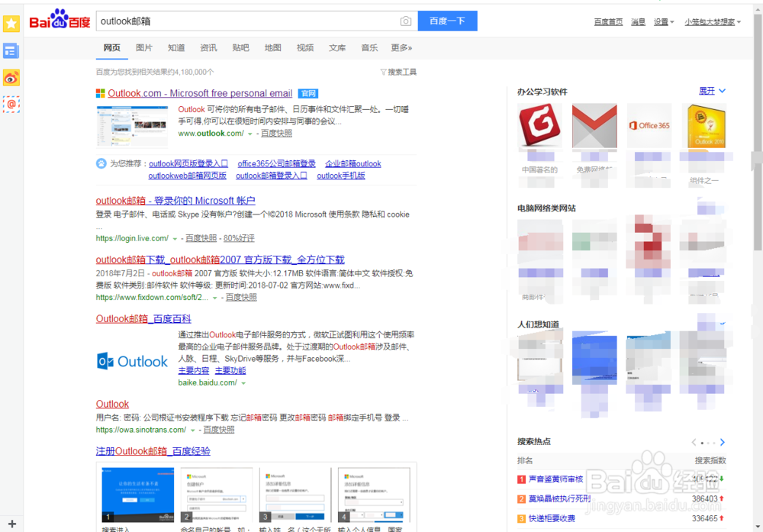Screen dimensions: 763x532
Task: Switch to the 视频 tab
Action: [x=305, y=47]
